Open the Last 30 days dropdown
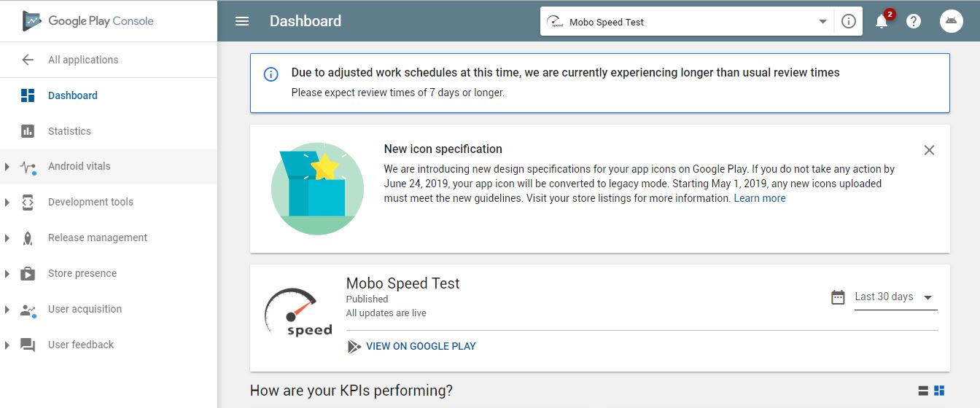 [x=895, y=297]
